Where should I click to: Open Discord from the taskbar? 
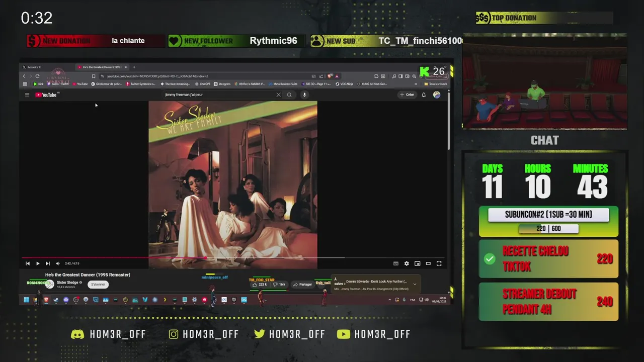pos(66,300)
